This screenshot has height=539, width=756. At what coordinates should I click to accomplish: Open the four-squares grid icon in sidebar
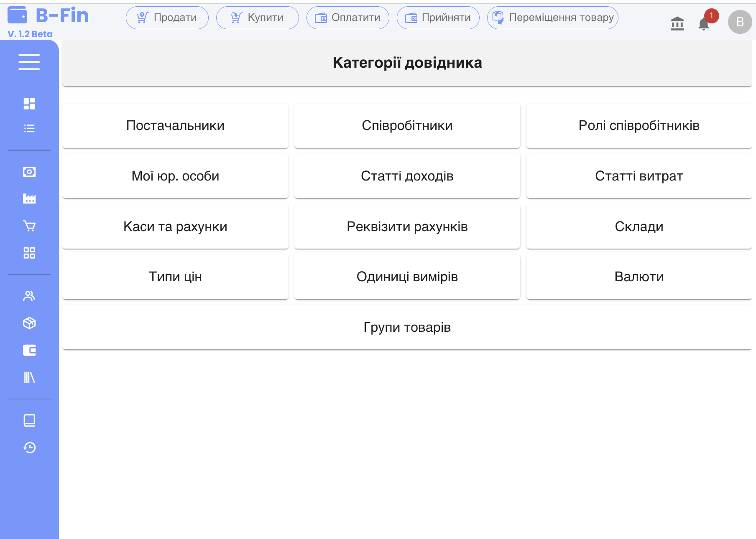tap(29, 253)
